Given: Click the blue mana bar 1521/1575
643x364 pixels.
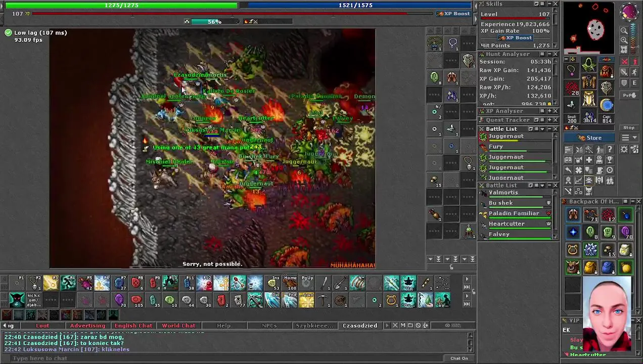Looking at the screenshot, I should tap(355, 5).
